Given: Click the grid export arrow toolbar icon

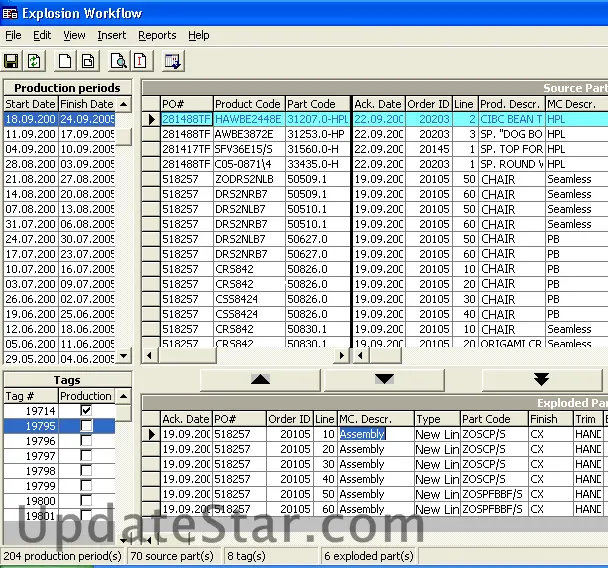Looking at the screenshot, I should (172, 61).
